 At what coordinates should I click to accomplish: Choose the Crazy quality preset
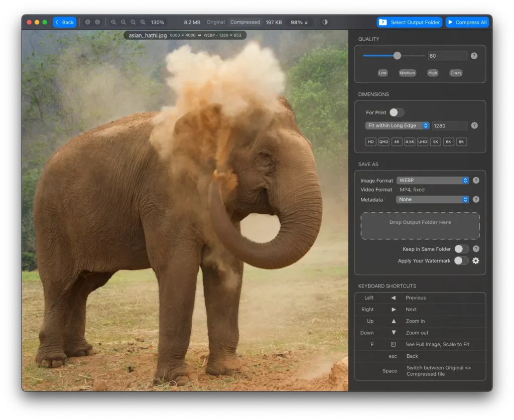point(456,73)
